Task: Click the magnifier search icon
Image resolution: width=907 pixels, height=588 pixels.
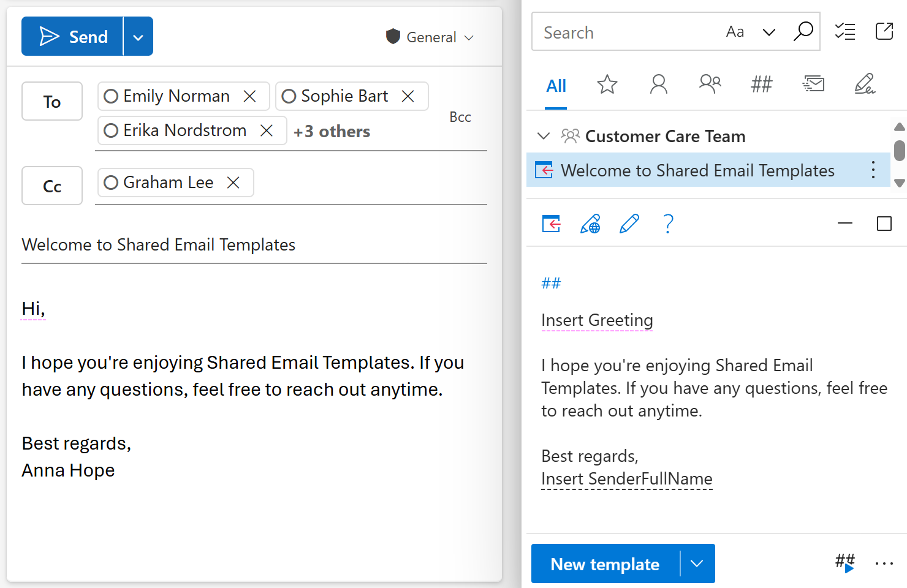Action: [803, 31]
